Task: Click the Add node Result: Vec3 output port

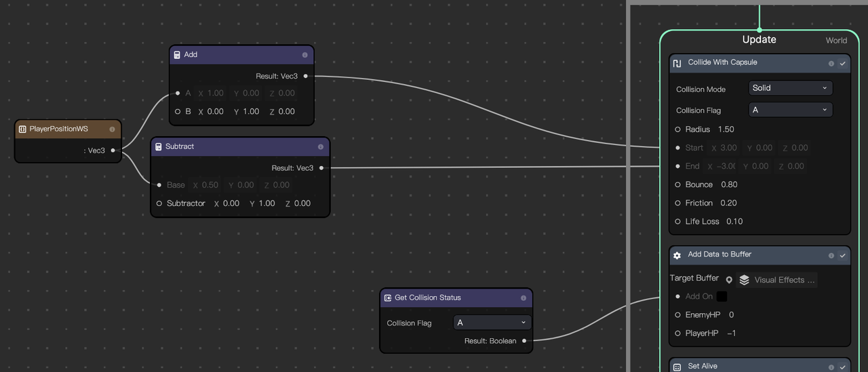Action: (x=306, y=76)
